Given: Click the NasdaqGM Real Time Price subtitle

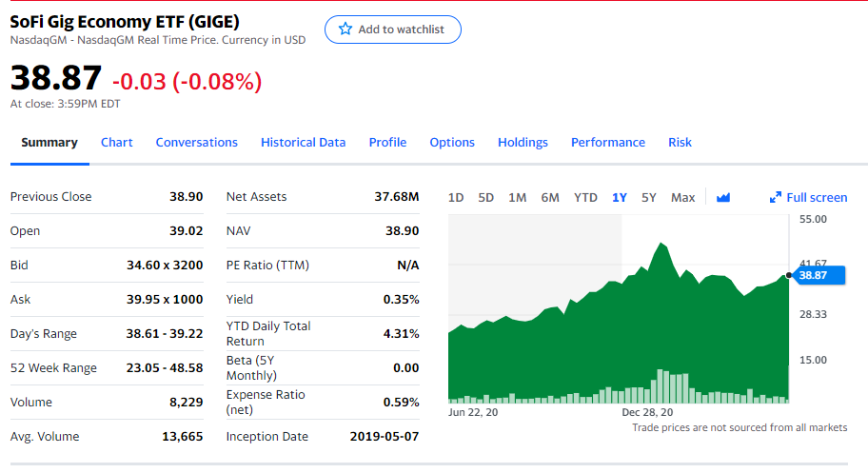Looking at the screenshot, I should pos(158,40).
